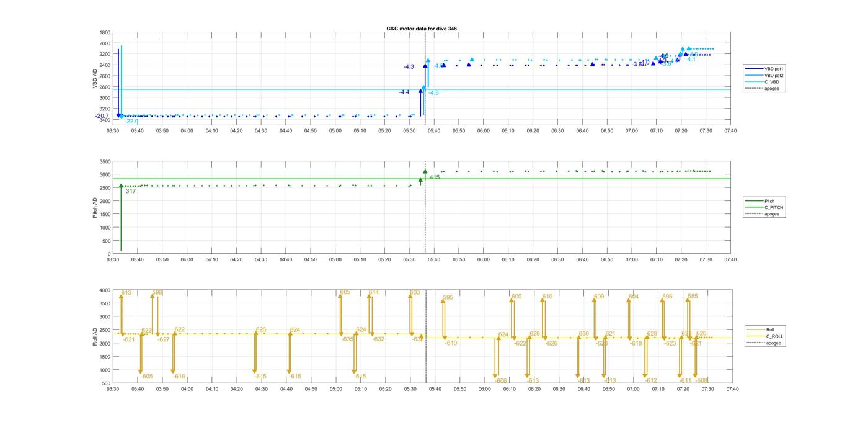Click the "-4.1" data label

click(690, 60)
